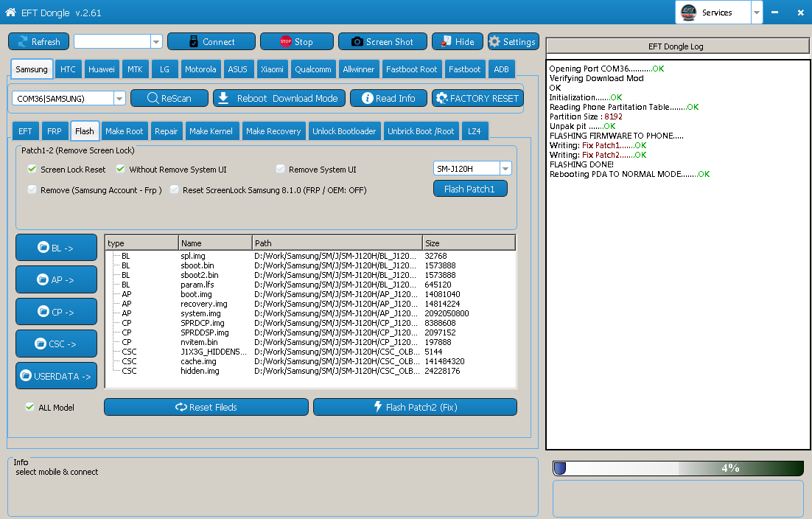The image size is (812, 519).
Task: Uncheck the Screen Lock Reset checkbox
Action: click(32, 169)
